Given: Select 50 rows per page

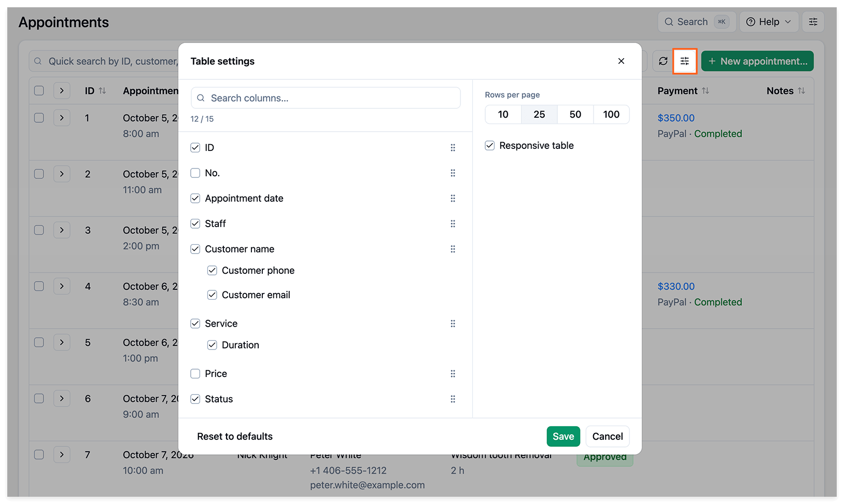Looking at the screenshot, I should tap(575, 115).
